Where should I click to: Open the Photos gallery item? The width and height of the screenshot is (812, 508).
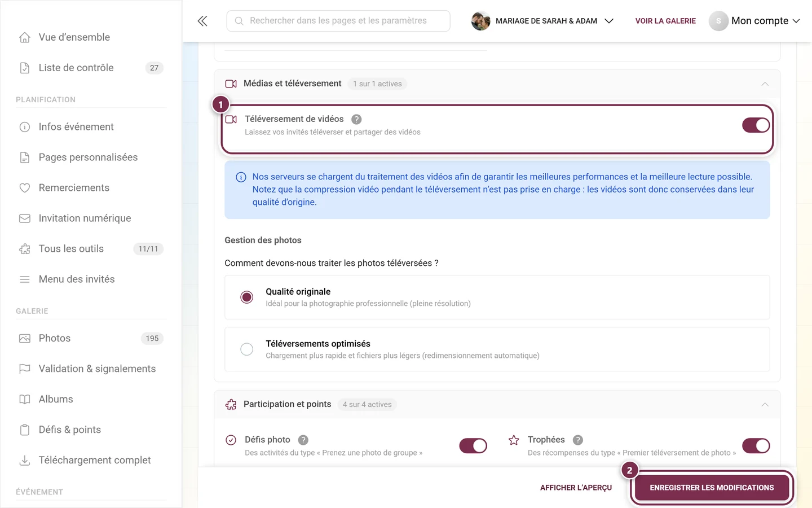tap(91, 339)
